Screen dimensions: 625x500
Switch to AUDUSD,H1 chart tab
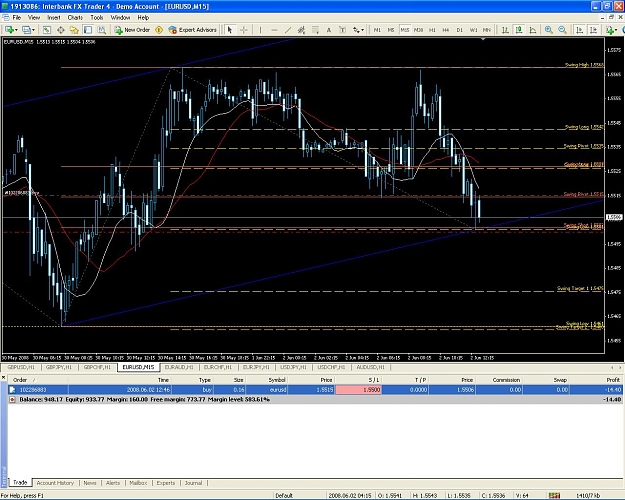pyautogui.click(x=370, y=367)
